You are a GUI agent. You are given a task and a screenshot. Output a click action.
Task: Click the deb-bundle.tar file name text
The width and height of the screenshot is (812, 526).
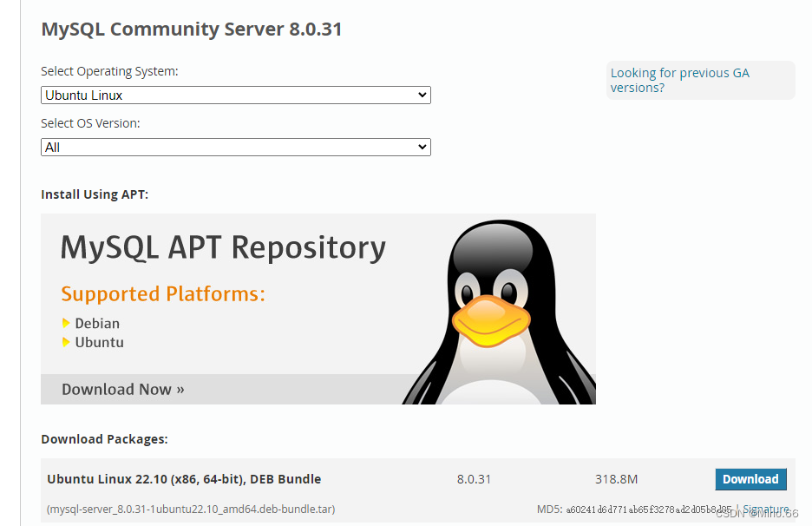(191, 509)
